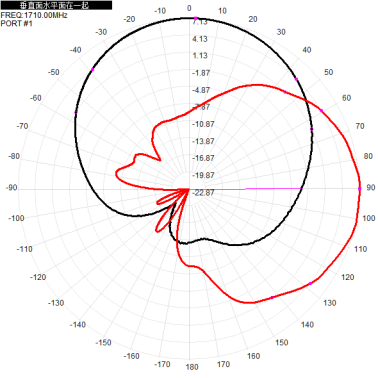Image resolution: width=378 pixels, height=378 pixels.
Task: Click the -13.87 dB scale value
Action: [203, 141]
